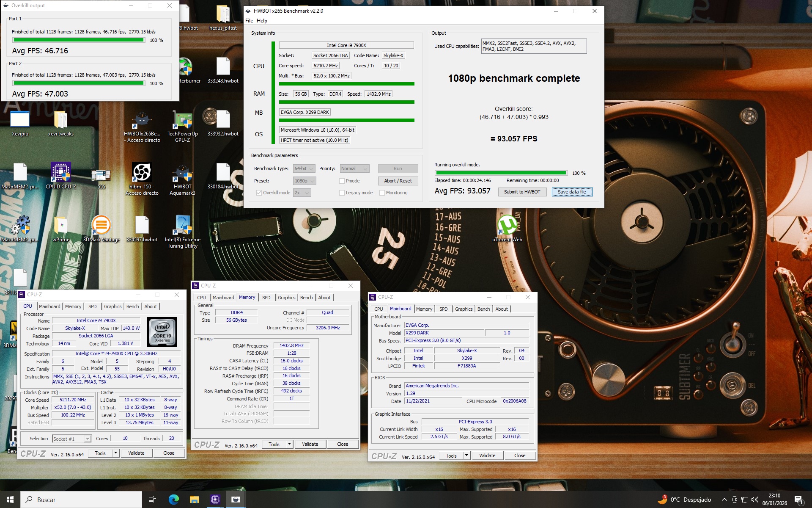Expand the Preset 1080p dropdown
Viewport: 812px width, 508px height.
304,181
